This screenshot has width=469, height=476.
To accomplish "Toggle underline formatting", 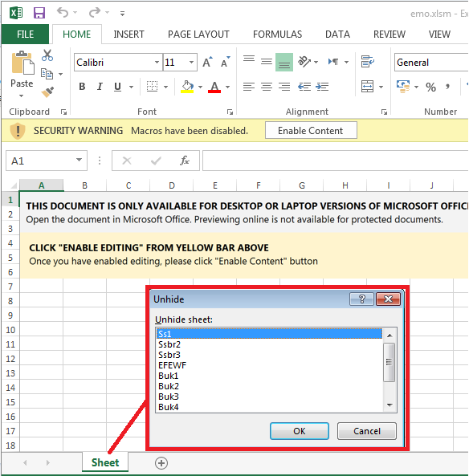I will coord(117,87).
